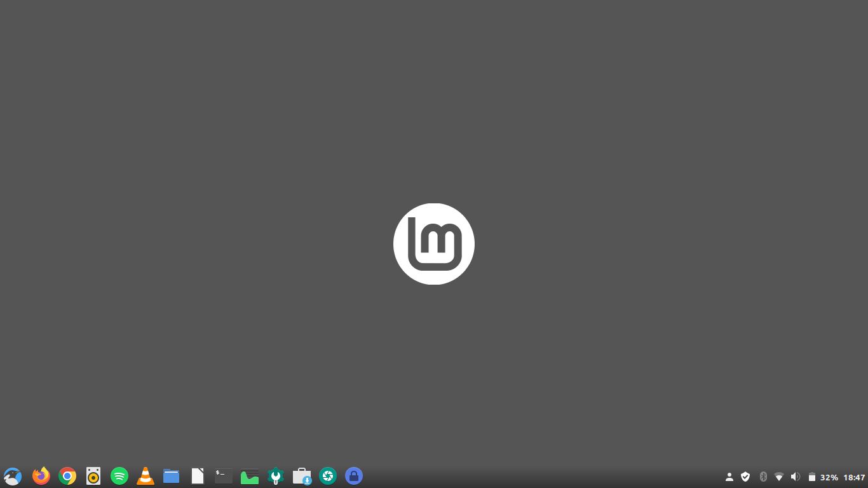Screen dimensions: 868x488
Task: Toggle Wi-Fi connection status
Action: [779, 477]
